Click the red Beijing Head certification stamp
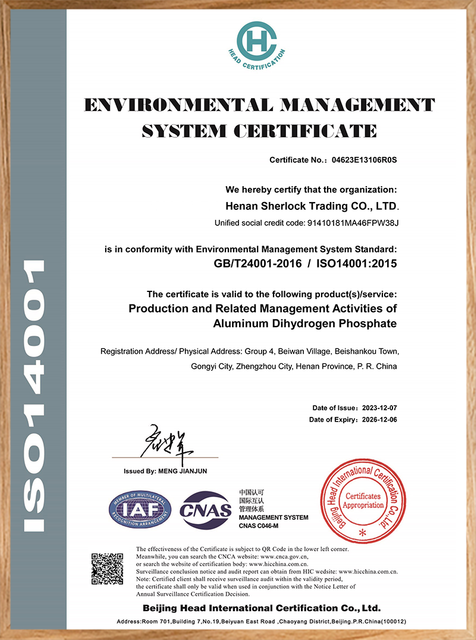This screenshot has width=476, height=640. 363,501
